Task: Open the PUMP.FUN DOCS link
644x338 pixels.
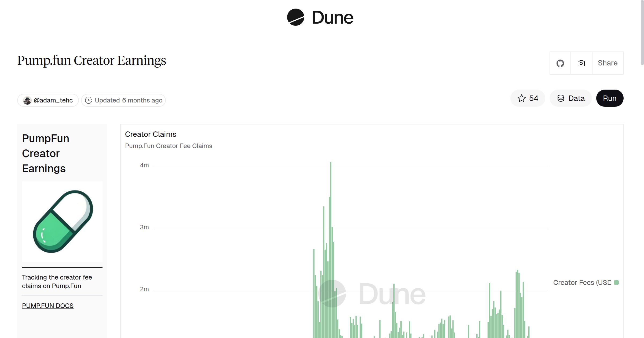Action: 47,306
